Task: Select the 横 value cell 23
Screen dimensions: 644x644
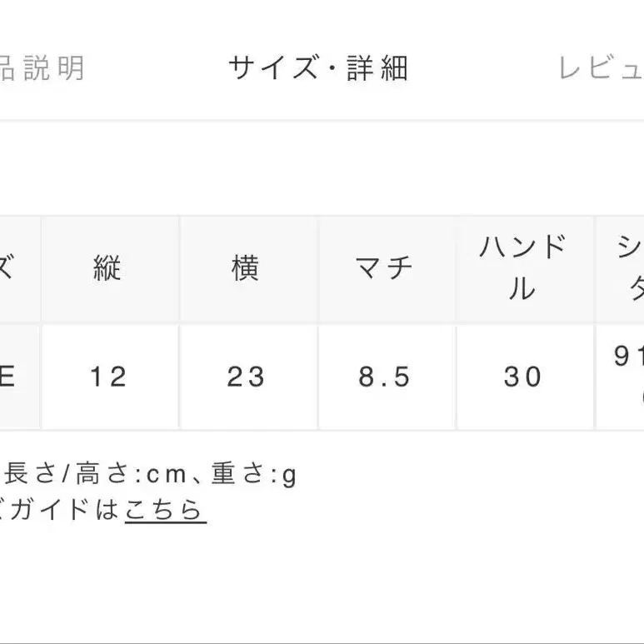Action: coord(246,377)
